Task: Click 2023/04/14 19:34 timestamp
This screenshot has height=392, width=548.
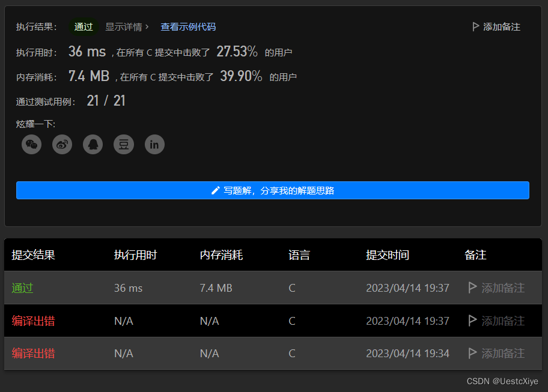Action: point(407,354)
